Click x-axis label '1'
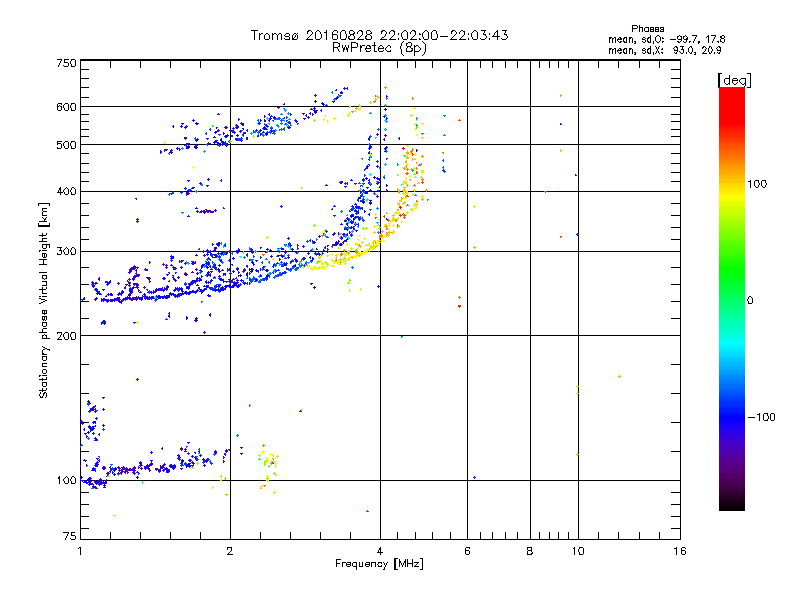Viewport: 800px width, 600px height. (80, 551)
